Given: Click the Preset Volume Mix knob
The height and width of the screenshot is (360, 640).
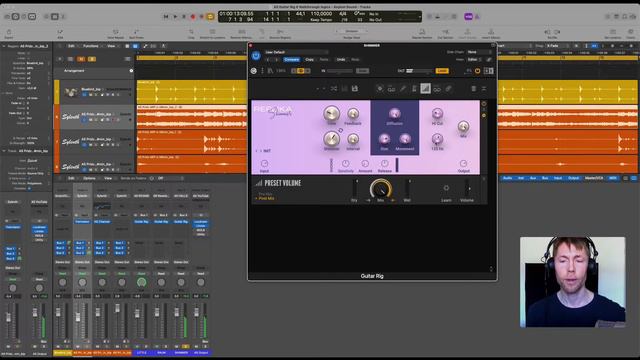Looking at the screenshot, I should (380, 189).
